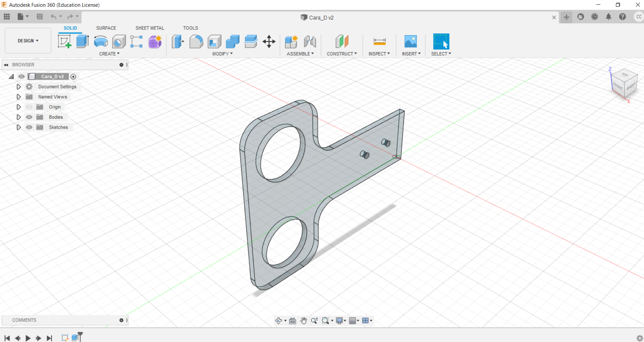Expand the Bodies folder
Image resolution: width=644 pixels, height=342 pixels.
(19, 117)
